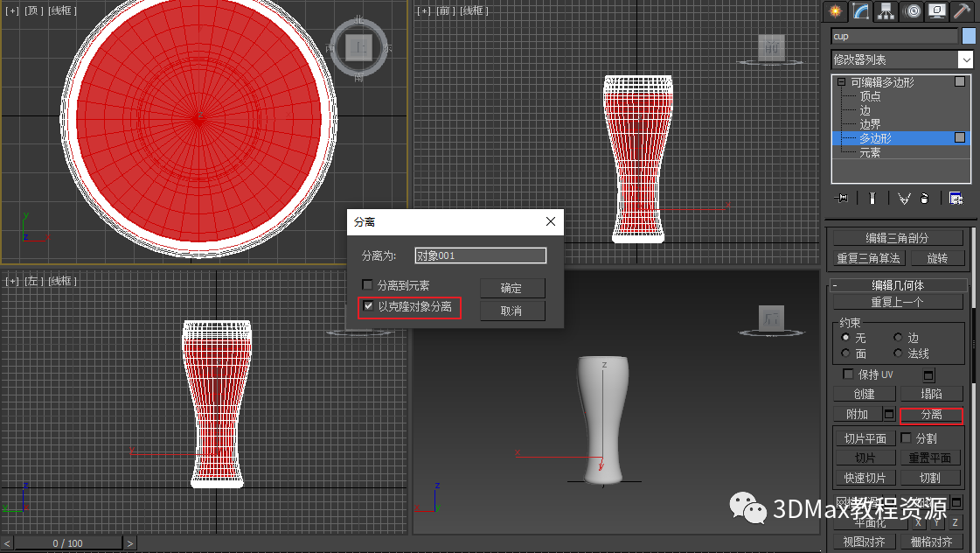Select 边 sub-object level in stack

[865, 110]
